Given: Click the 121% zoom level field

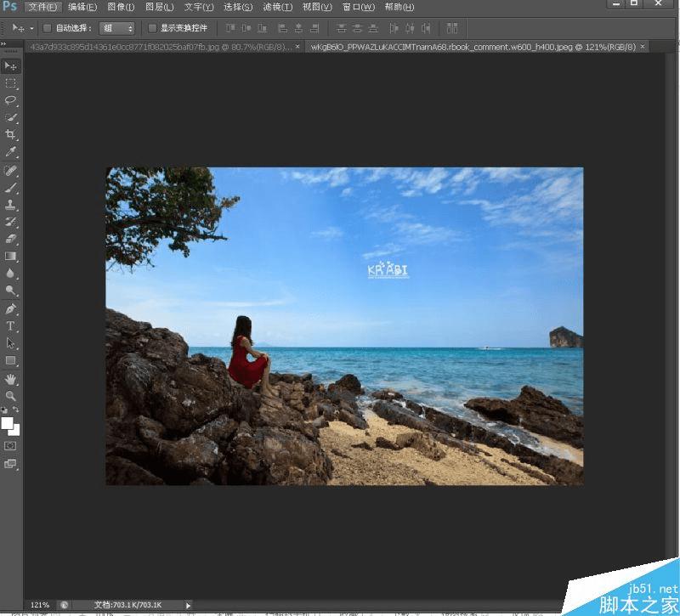Looking at the screenshot, I should pos(40,605).
